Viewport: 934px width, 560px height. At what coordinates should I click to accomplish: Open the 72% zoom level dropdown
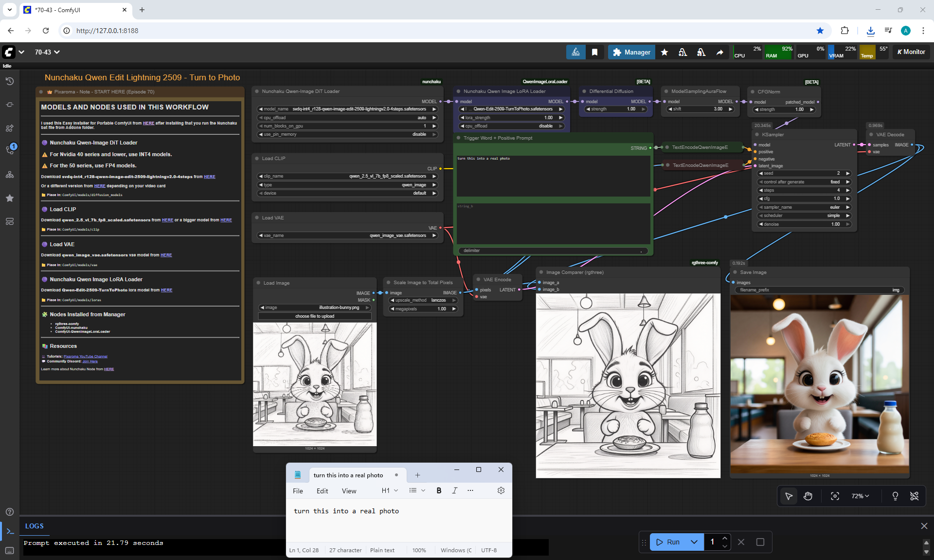(x=860, y=496)
